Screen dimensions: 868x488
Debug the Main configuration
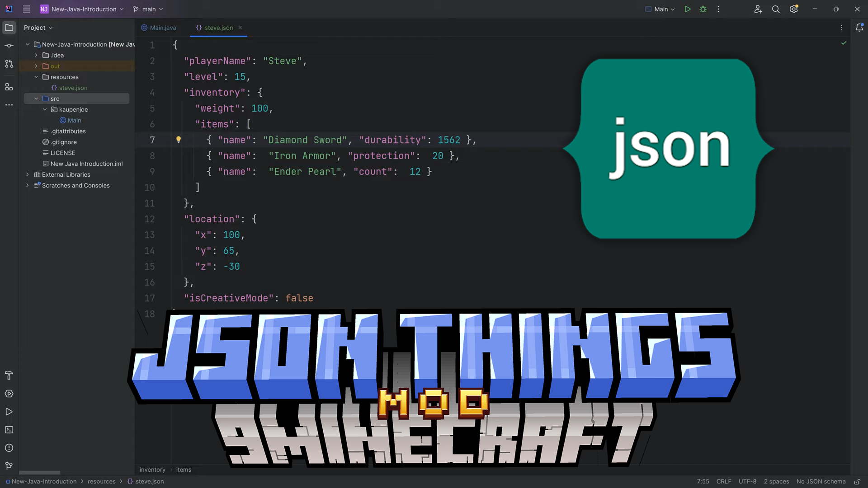coord(703,9)
